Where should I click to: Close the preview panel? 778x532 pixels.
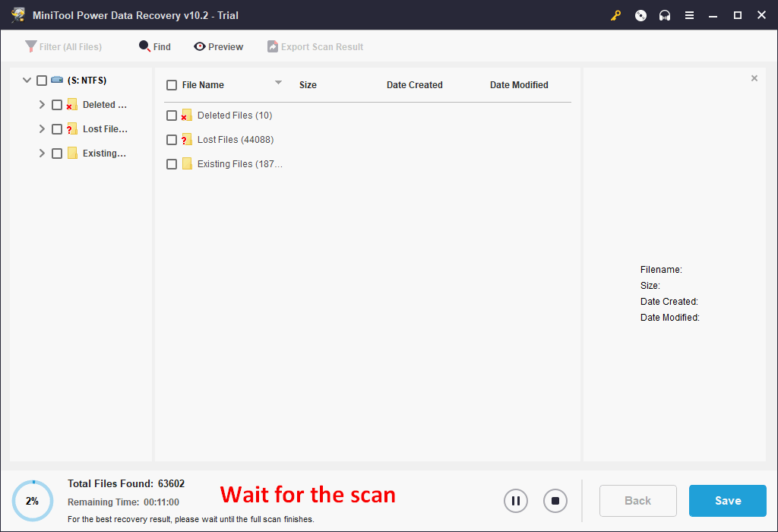[x=754, y=78]
